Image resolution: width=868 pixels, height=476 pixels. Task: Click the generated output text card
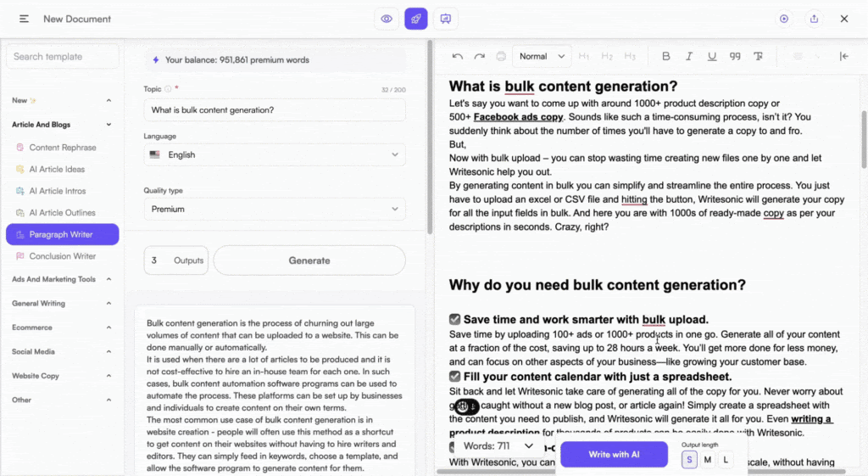pos(275,390)
